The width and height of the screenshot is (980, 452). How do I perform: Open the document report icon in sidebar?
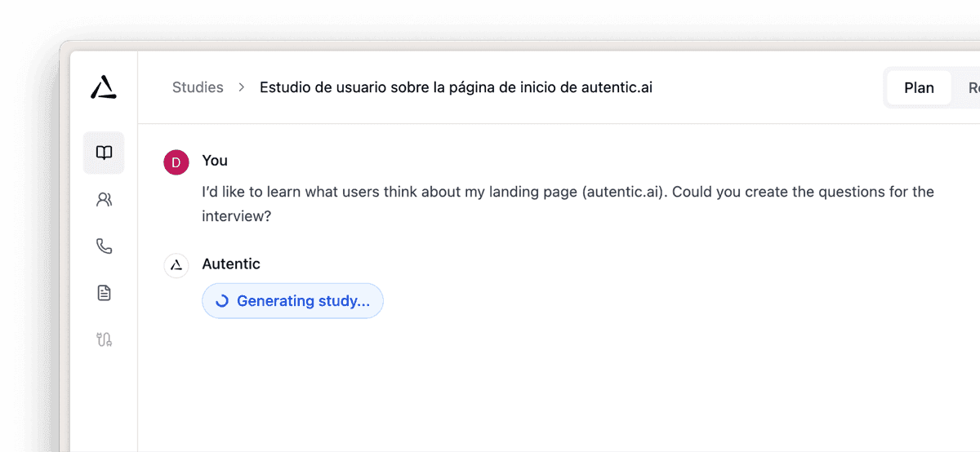pyautogui.click(x=104, y=293)
